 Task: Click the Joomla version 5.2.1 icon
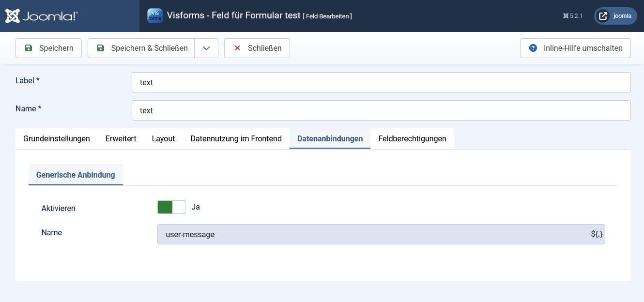click(x=566, y=16)
